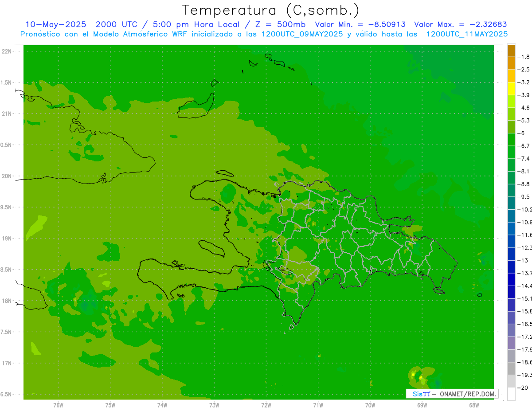
Task: Click the "-20" colorbar label
Action: pos(523,388)
